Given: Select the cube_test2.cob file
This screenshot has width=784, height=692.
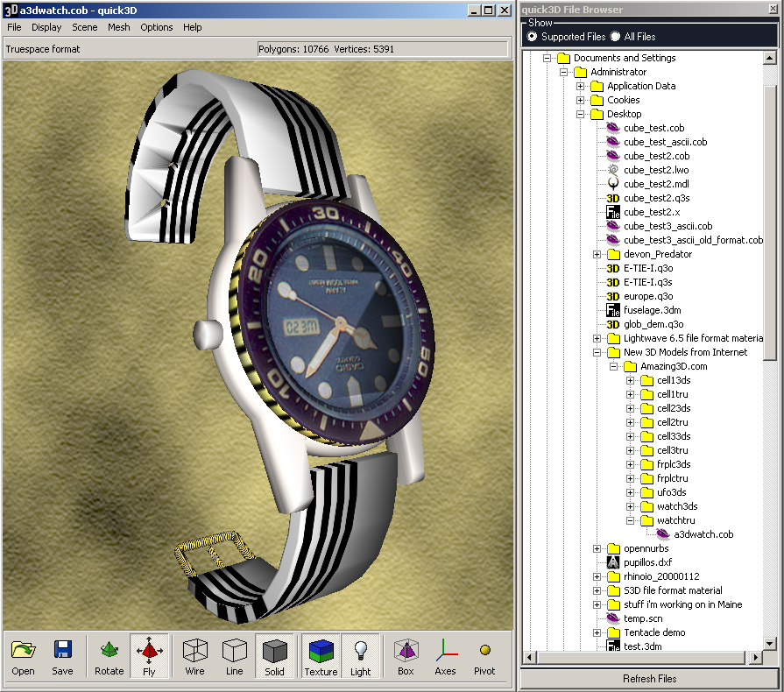Looking at the screenshot, I should tap(656, 156).
